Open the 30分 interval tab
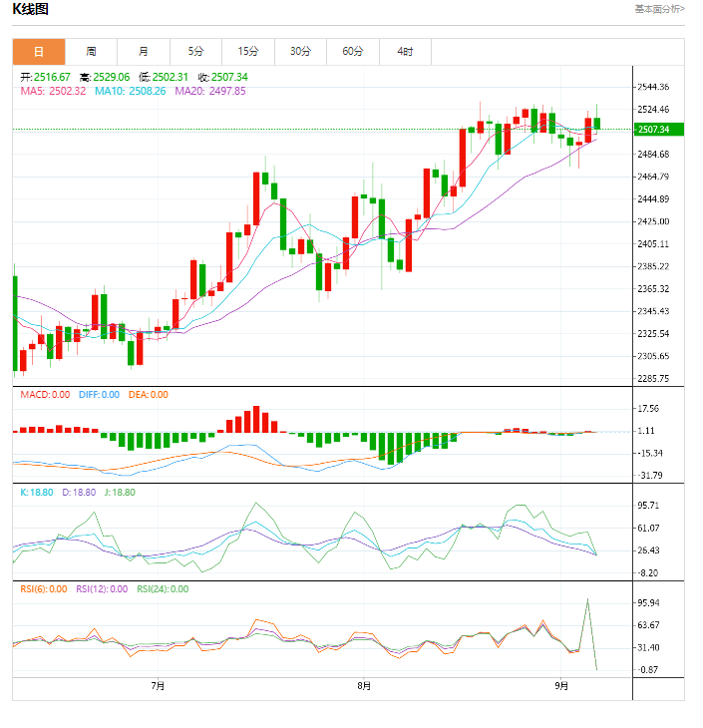Screen dimensions: 703x728 coord(300,52)
